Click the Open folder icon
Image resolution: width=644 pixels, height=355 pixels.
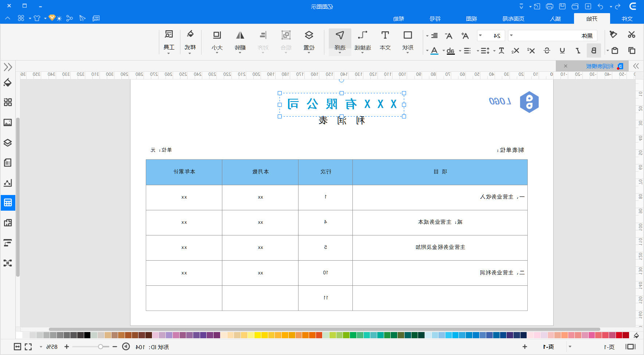[x=575, y=6]
